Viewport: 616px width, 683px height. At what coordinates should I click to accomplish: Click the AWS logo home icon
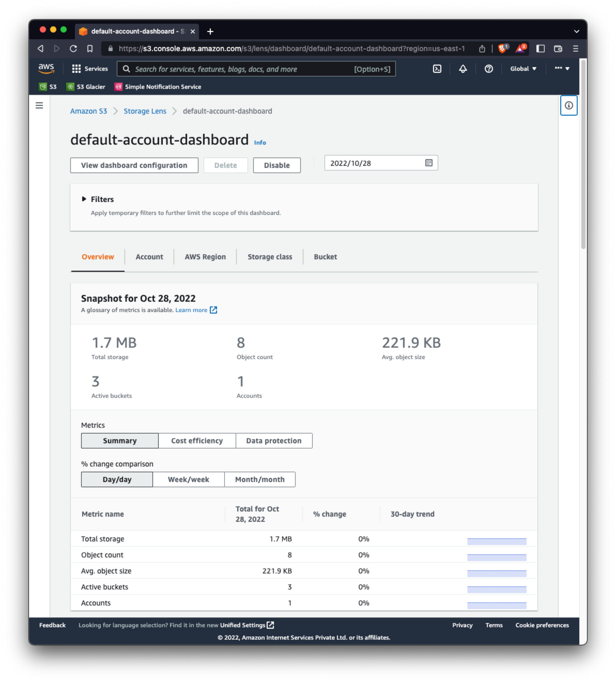(x=46, y=69)
